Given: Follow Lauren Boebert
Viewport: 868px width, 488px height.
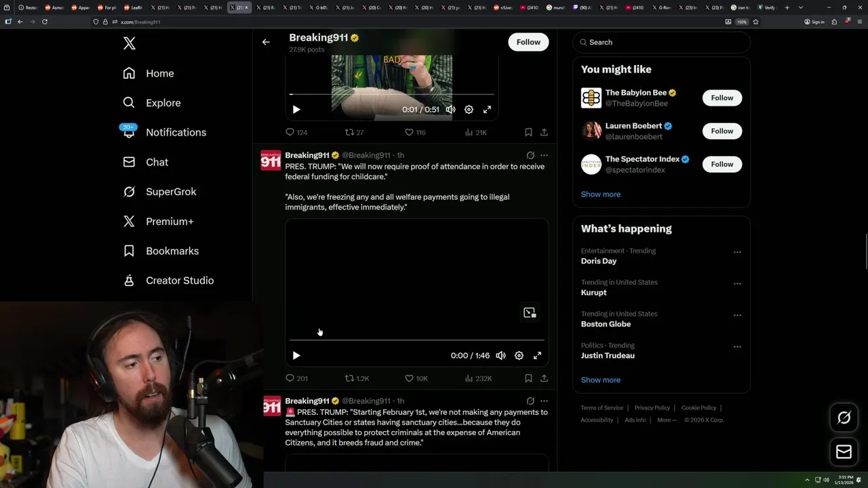Looking at the screenshot, I should coord(722,131).
